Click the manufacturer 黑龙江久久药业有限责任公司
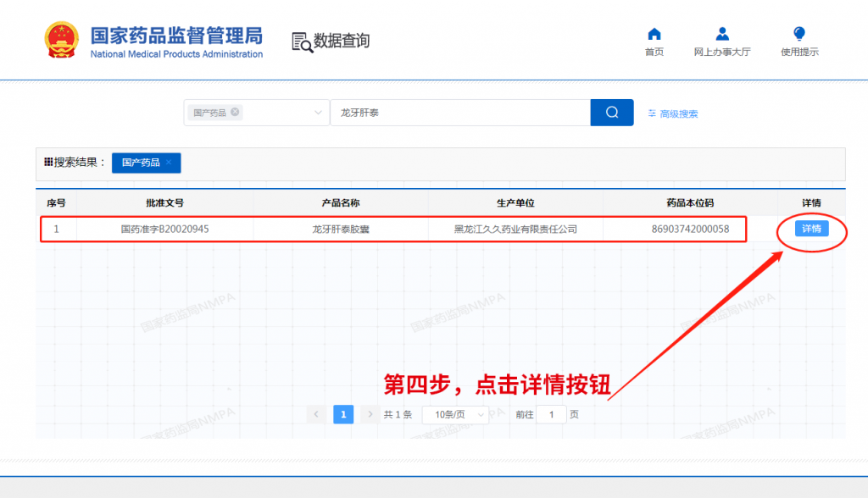 515,229
